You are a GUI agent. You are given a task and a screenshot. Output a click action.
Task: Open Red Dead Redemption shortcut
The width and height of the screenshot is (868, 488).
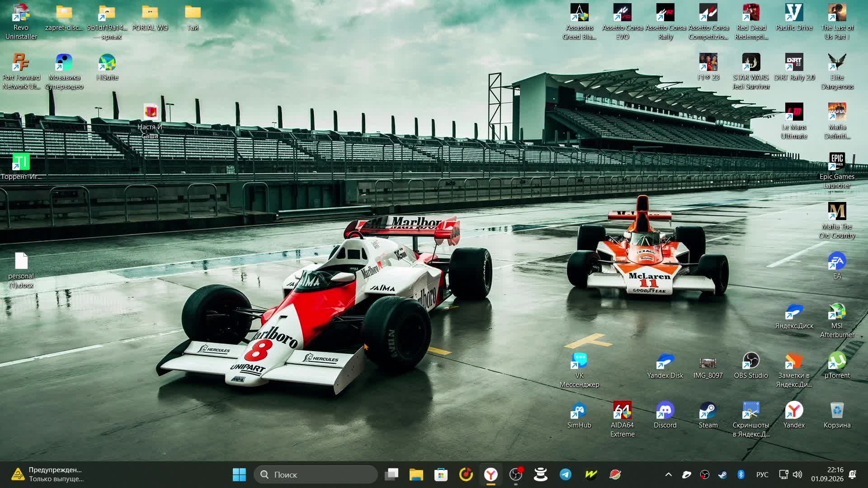(751, 22)
